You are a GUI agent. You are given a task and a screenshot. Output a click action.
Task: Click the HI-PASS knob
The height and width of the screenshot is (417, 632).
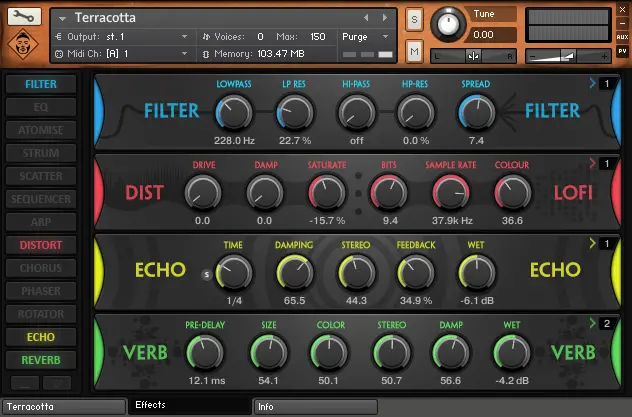point(356,113)
